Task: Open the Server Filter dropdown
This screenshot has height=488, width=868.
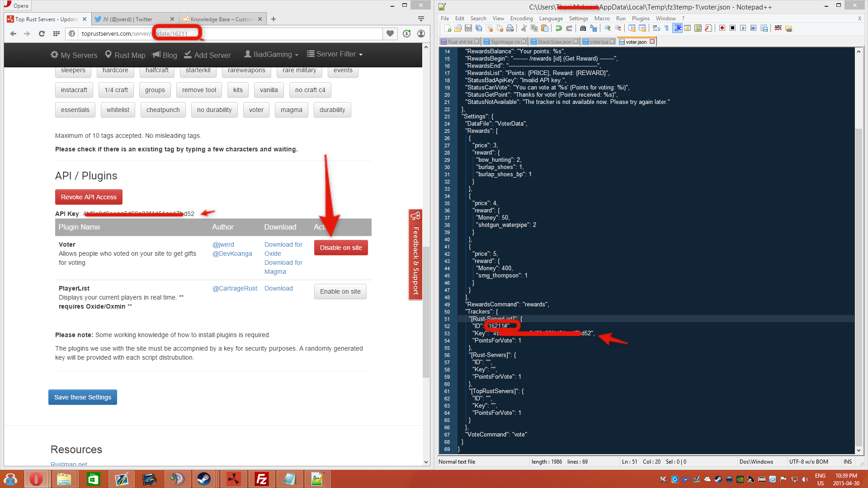Action: 335,54
